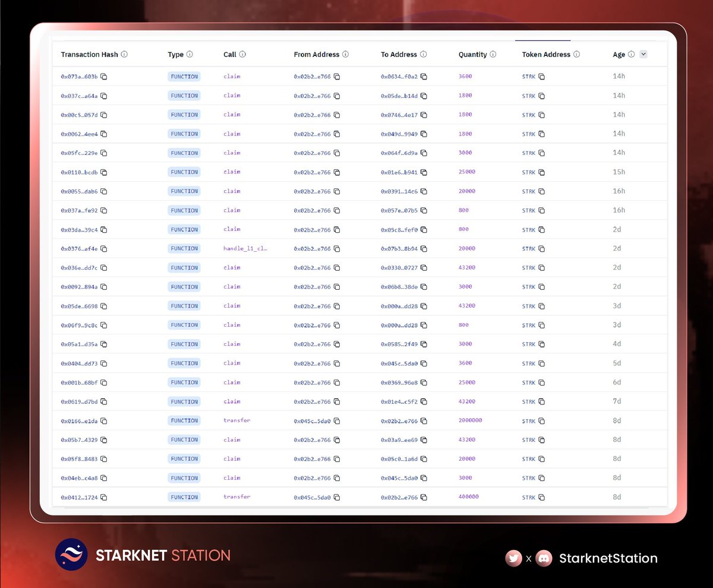This screenshot has height=588, width=713.
Task: Open transaction 0x03da…39c4
Action: coord(79,229)
